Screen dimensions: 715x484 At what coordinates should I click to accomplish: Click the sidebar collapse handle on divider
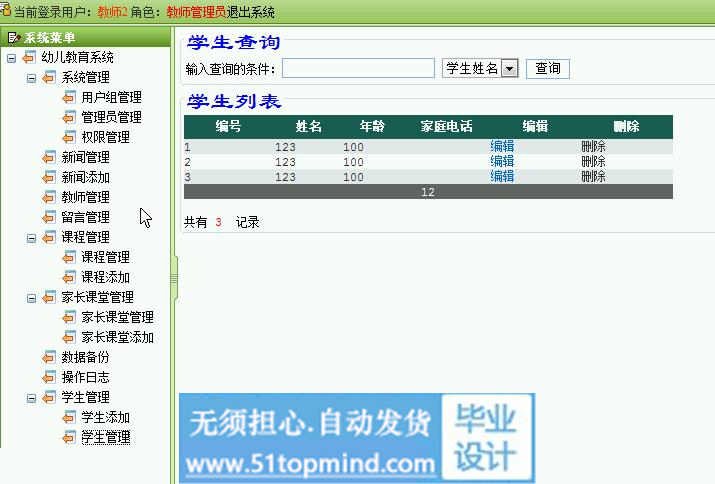coord(174,278)
